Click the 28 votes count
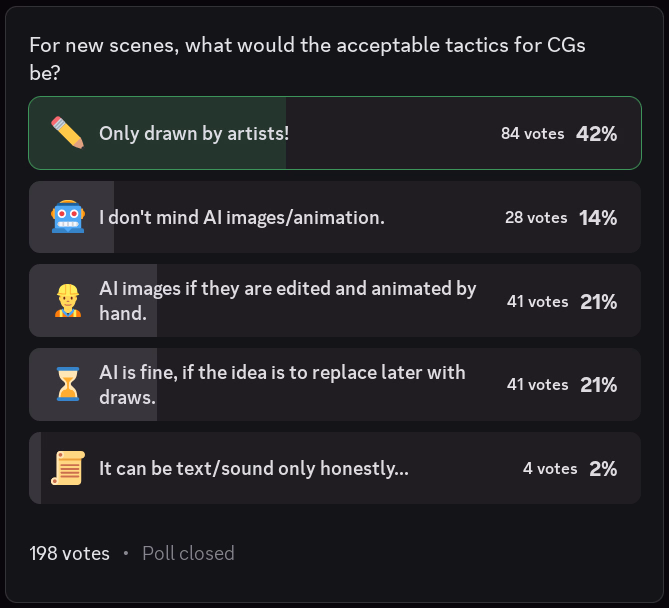The width and height of the screenshot is (669, 608). pyautogui.click(x=535, y=217)
